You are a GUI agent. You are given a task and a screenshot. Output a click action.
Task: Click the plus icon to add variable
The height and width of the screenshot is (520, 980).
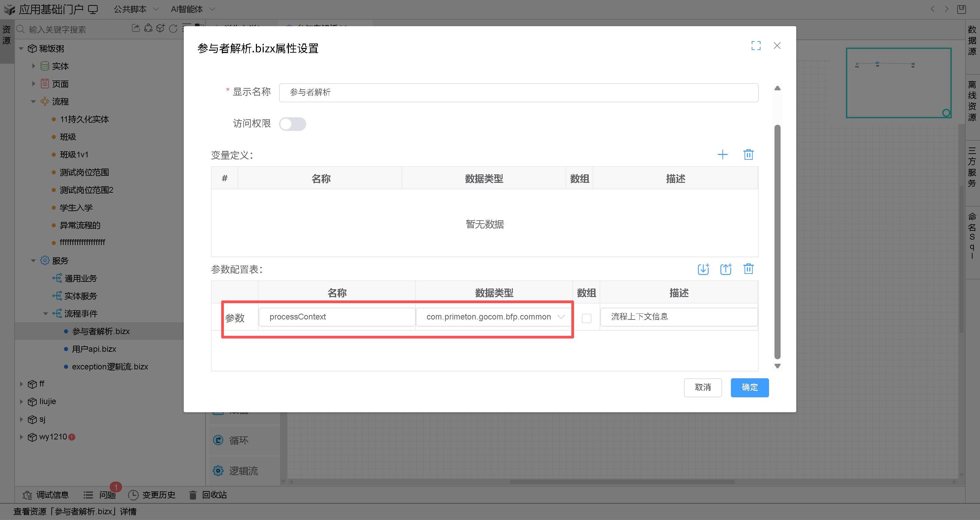[722, 155]
